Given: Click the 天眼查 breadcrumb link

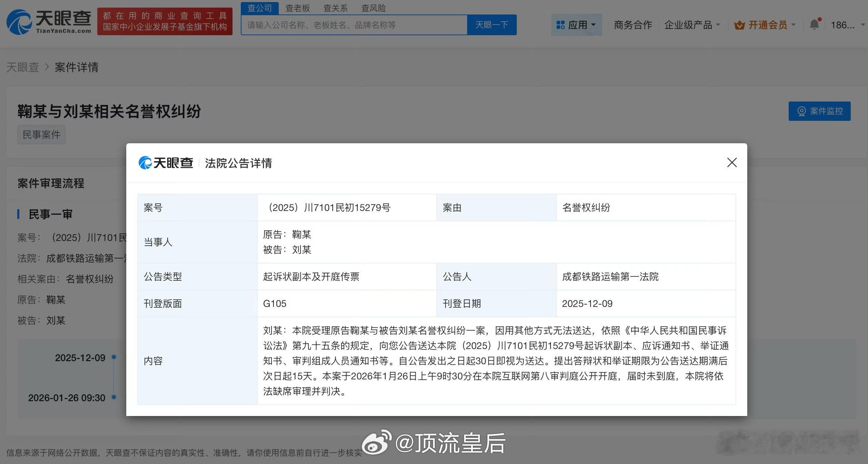Looking at the screenshot, I should point(23,67).
